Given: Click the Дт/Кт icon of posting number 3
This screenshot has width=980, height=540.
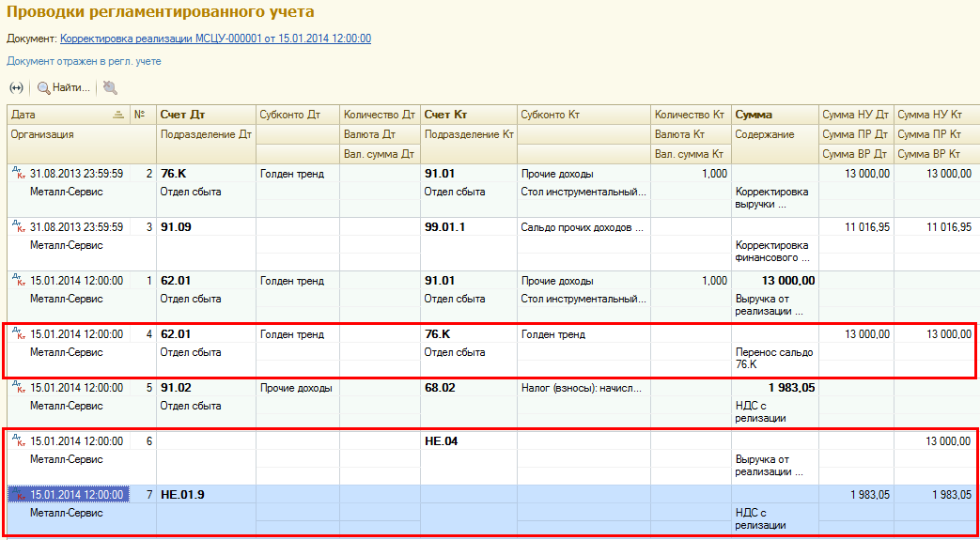Looking at the screenshot, I should point(18,227).
